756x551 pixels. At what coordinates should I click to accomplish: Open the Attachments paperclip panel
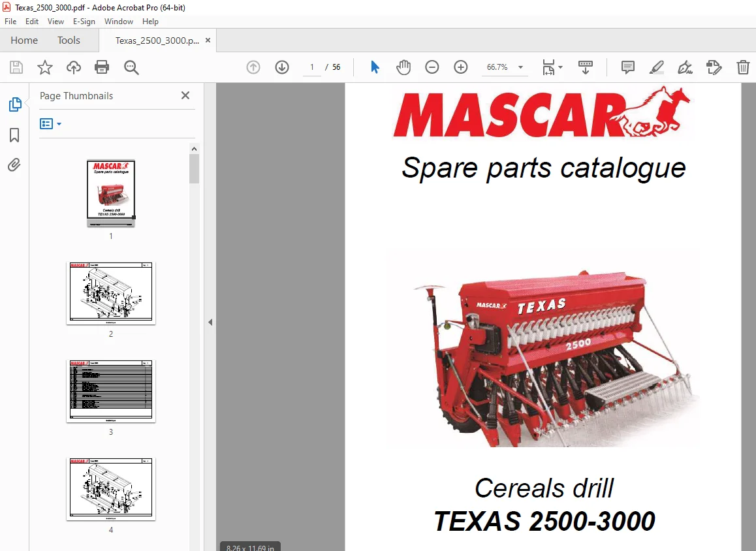click(x=14, y=165)
